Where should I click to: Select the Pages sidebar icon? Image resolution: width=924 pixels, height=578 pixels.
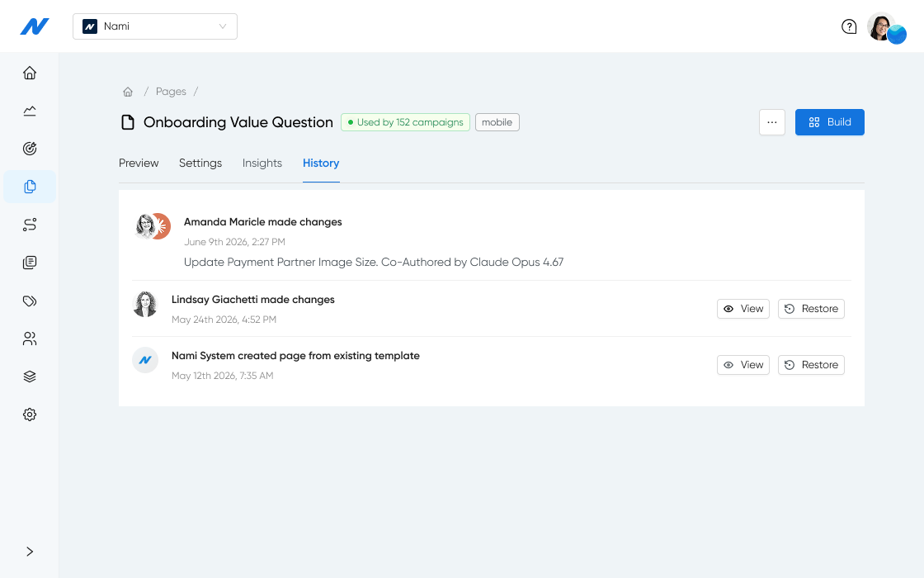pyautogui.click(x=30, y=187)
